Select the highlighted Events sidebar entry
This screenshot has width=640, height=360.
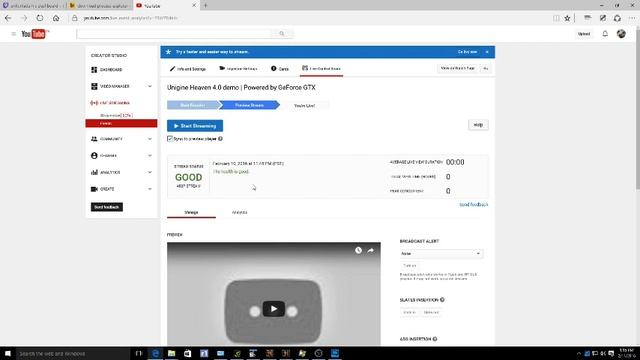click(x=121, y=123)
